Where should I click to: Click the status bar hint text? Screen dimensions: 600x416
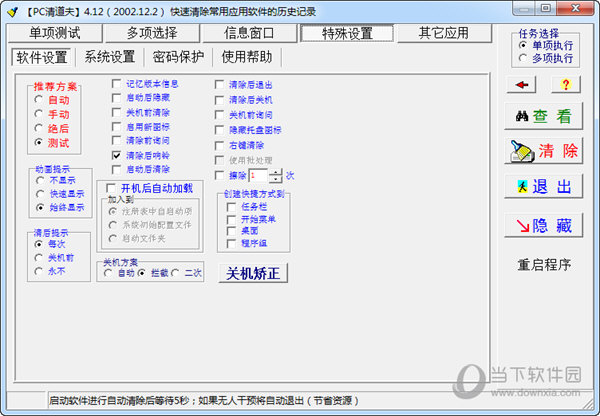[204, 401]
